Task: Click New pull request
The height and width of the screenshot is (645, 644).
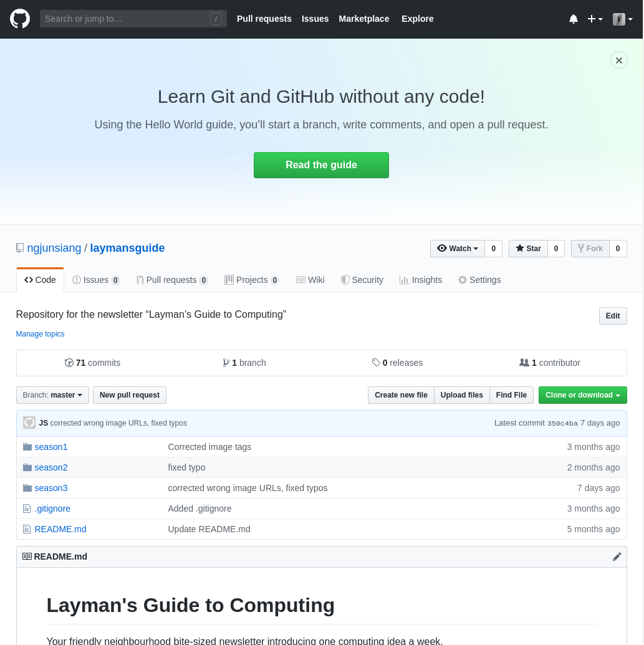Action: (x=130, y=395)
